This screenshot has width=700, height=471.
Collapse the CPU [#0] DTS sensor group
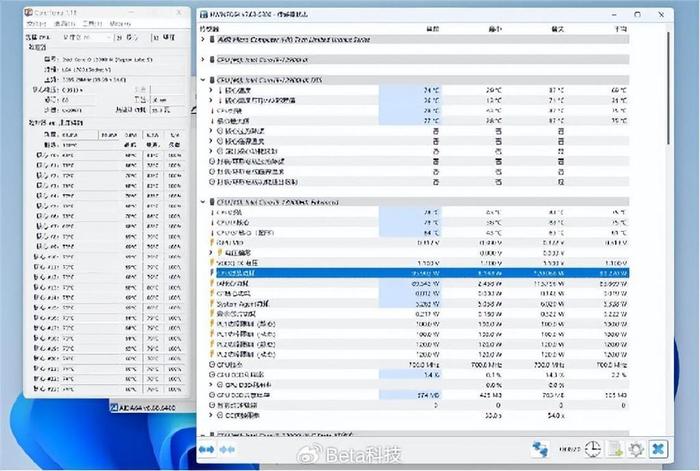pyautogui.click(x=203, y=80)
